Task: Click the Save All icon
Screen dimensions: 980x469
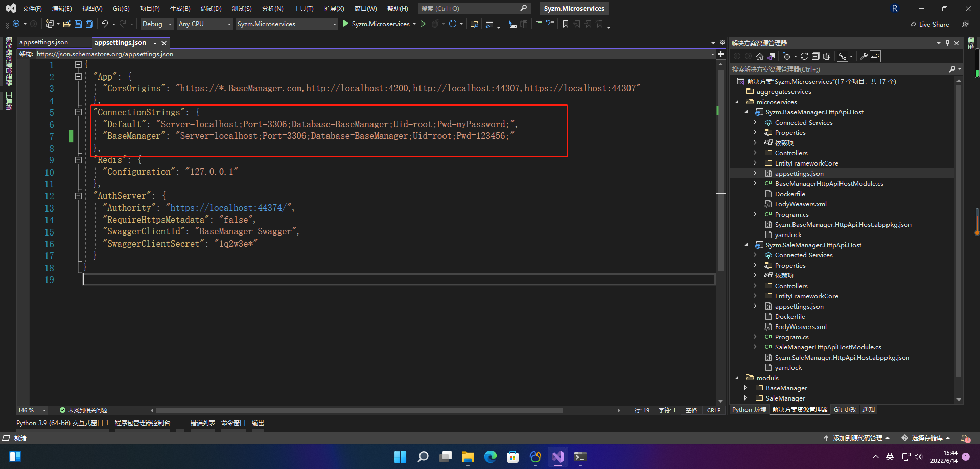Action: (89, 24)
